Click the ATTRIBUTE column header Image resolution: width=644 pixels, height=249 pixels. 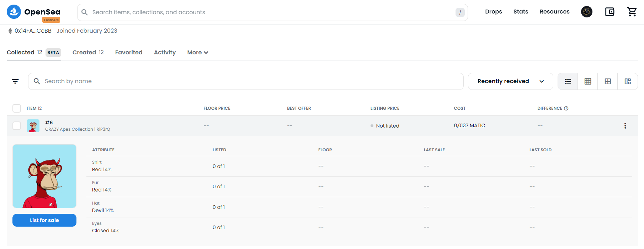[x=103, y=150]
